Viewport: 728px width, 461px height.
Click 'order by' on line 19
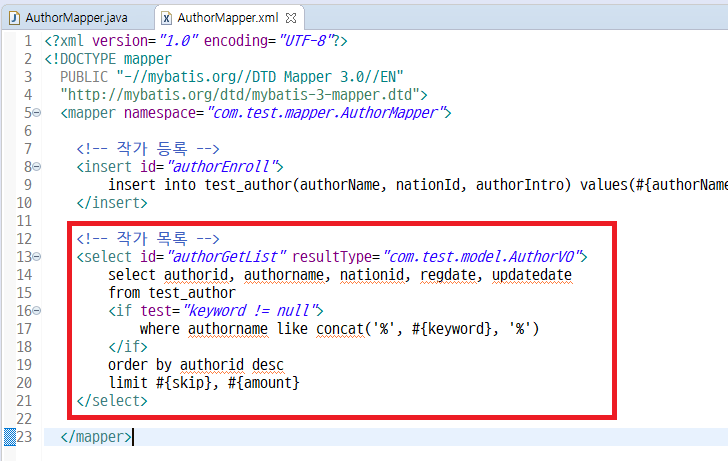point(140,365)
